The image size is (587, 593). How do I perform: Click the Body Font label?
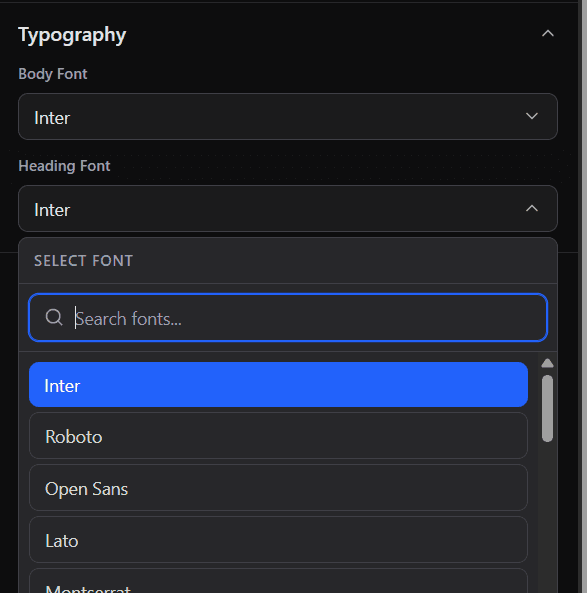tap(53, 74)
